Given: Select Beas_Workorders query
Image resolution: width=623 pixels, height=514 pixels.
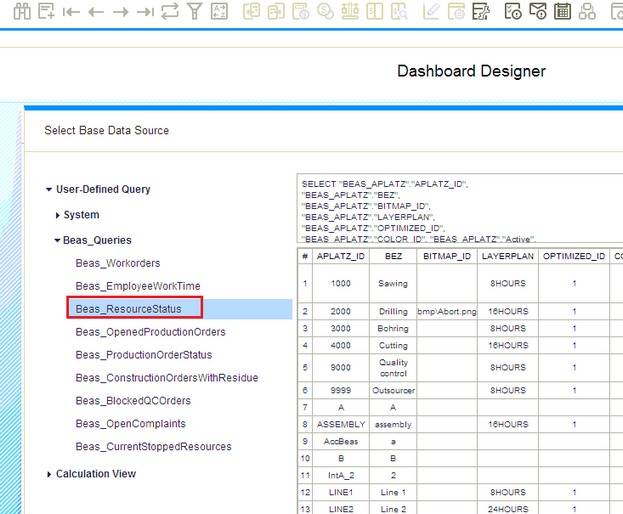Looking at the screenshot, I should click(117, 263).
